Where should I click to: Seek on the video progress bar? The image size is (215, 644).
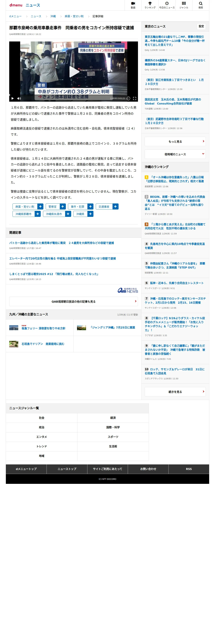[74, 95]
